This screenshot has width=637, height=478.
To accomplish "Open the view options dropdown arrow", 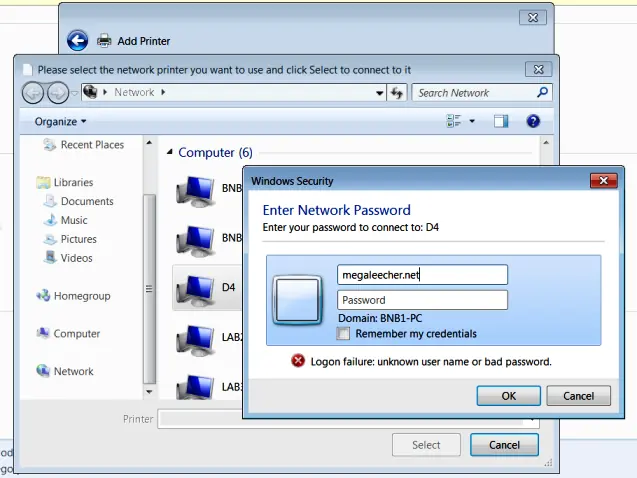I will pos(472,121).
